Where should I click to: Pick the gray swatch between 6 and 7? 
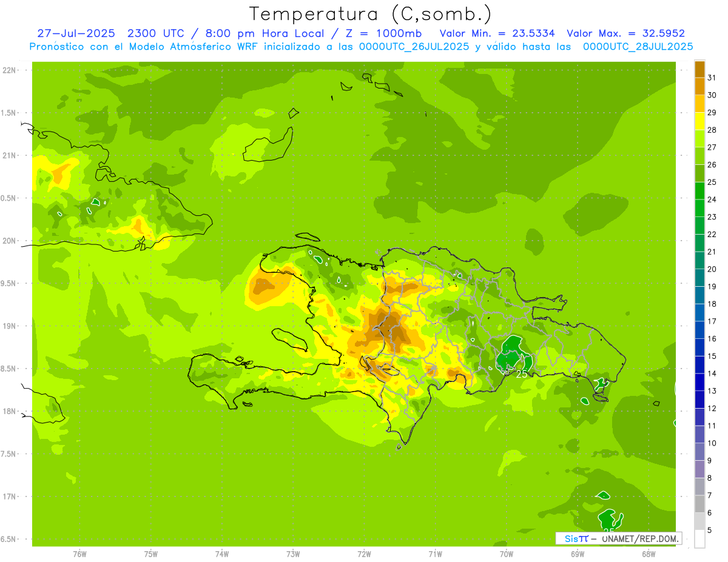699,504
